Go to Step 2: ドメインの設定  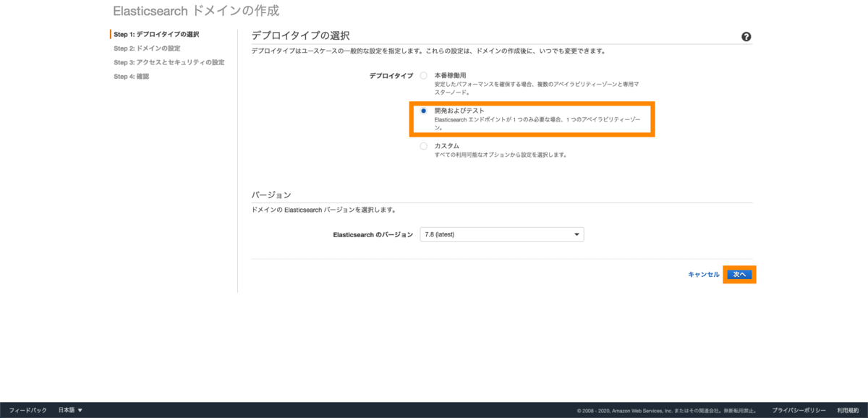[x=147, y=48]
